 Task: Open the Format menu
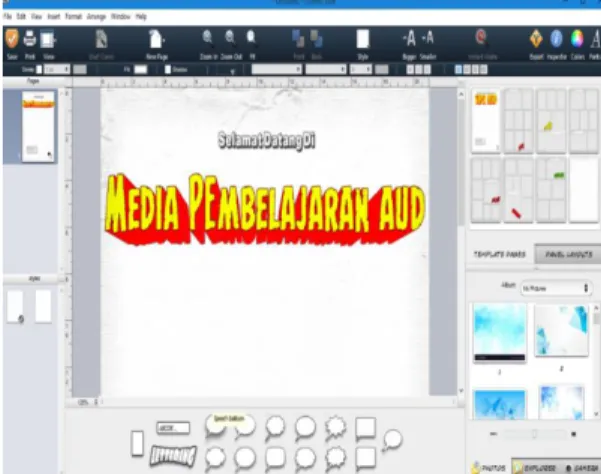[74, 16]
